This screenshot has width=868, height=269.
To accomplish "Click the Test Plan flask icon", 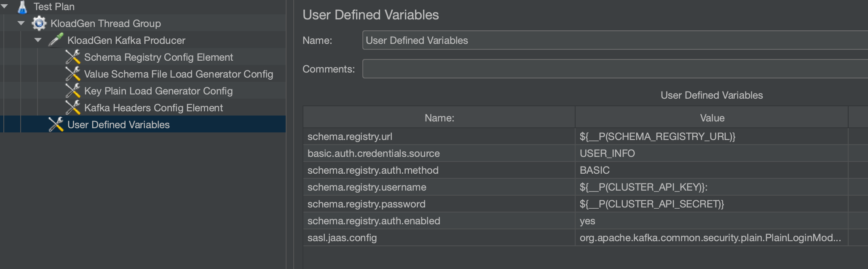I will 22,7.
